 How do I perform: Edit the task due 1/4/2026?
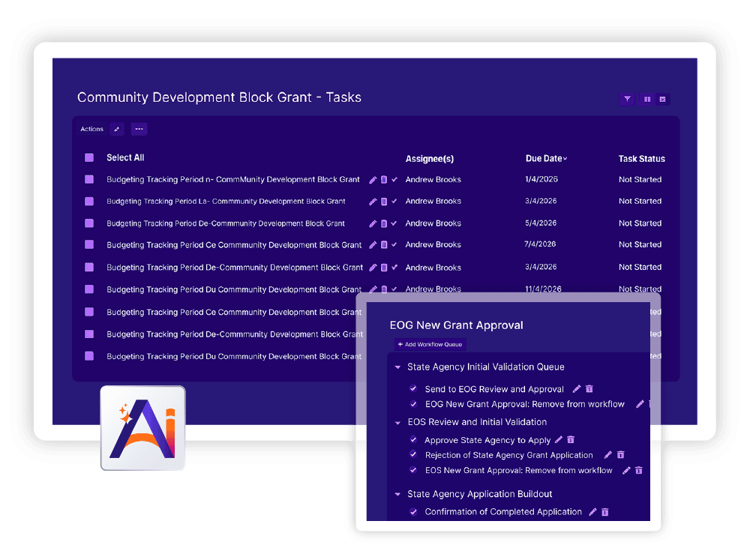point(373,180)
